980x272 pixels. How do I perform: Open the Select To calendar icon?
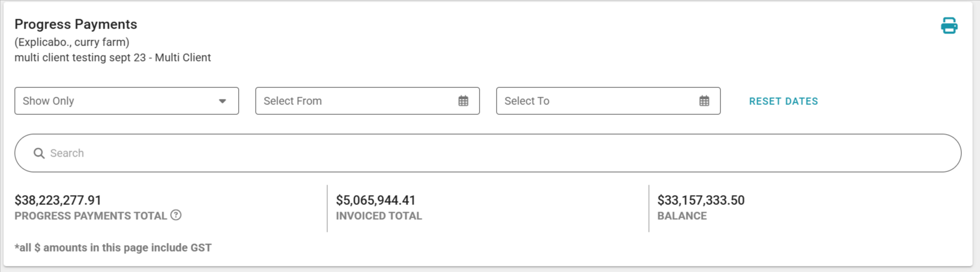pyautogui.click(x=704, y=101)
